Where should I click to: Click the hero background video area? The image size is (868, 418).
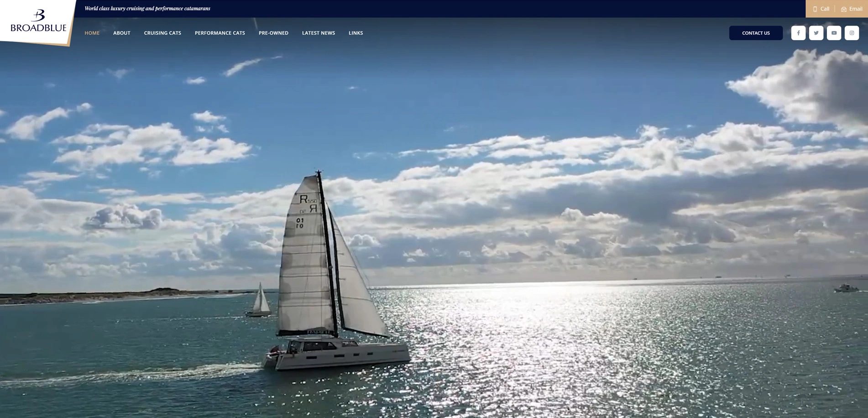(548, 205)
